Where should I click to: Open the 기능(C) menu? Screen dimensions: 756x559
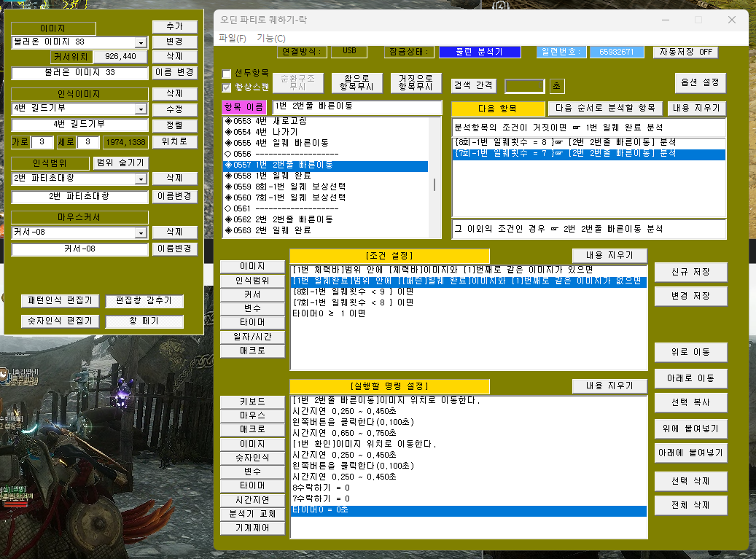270,38
